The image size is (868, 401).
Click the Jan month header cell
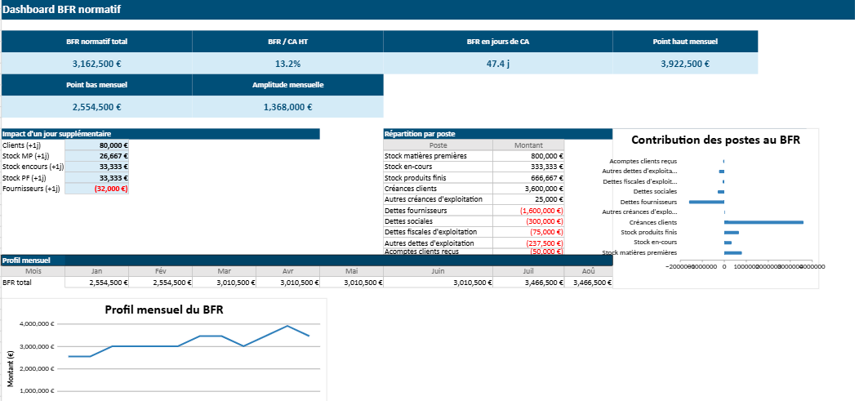pos(96,271)
